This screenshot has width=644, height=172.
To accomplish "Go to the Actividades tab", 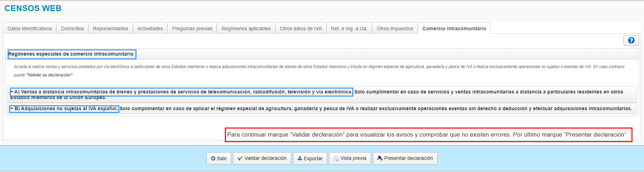I will click(x=150, y=28).
